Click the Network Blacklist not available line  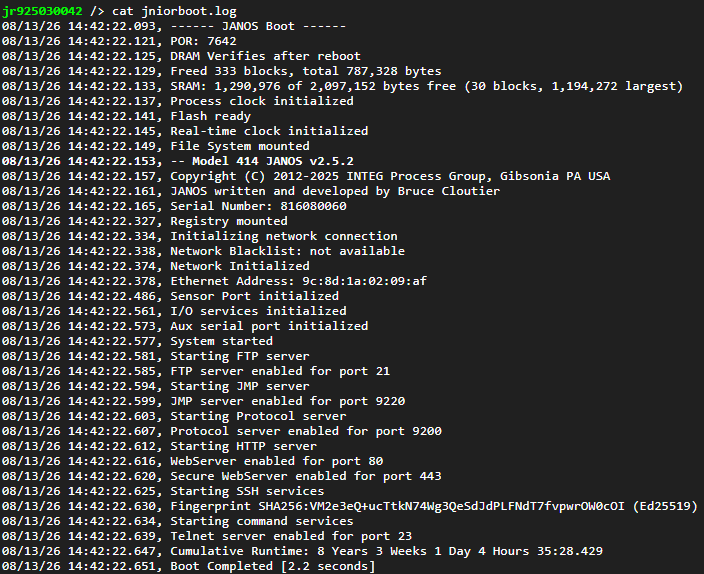[203, 251]
